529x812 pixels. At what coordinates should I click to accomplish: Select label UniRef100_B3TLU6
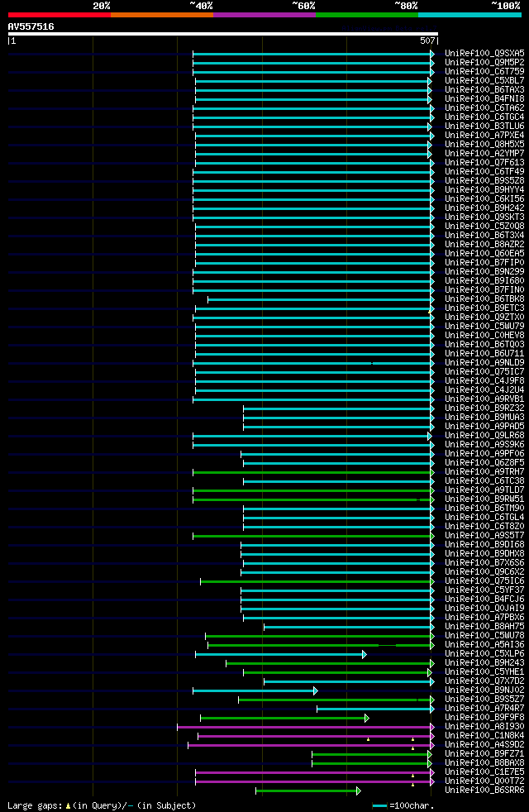[x=484, y=126]
